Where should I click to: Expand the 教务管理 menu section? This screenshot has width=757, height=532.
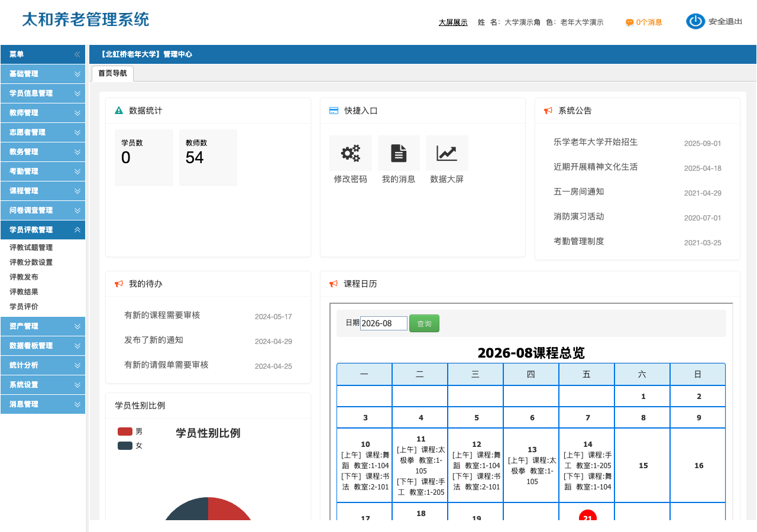tap(43, 152)
